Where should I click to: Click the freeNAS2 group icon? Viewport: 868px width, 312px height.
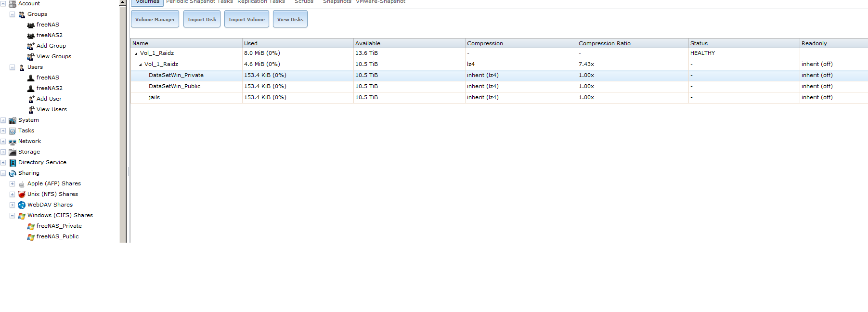[x=31, y=36]
